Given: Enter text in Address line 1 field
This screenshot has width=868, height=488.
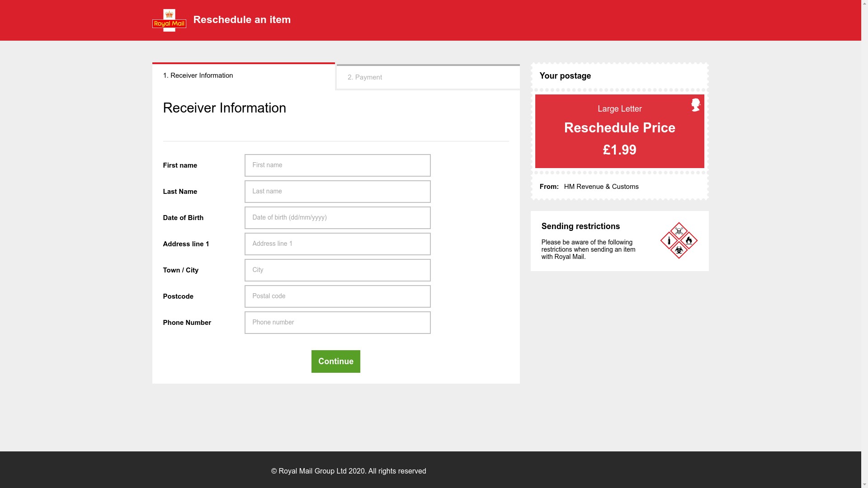Looking at the screenshot, I should pyautogui.click(x=337, y=244).
